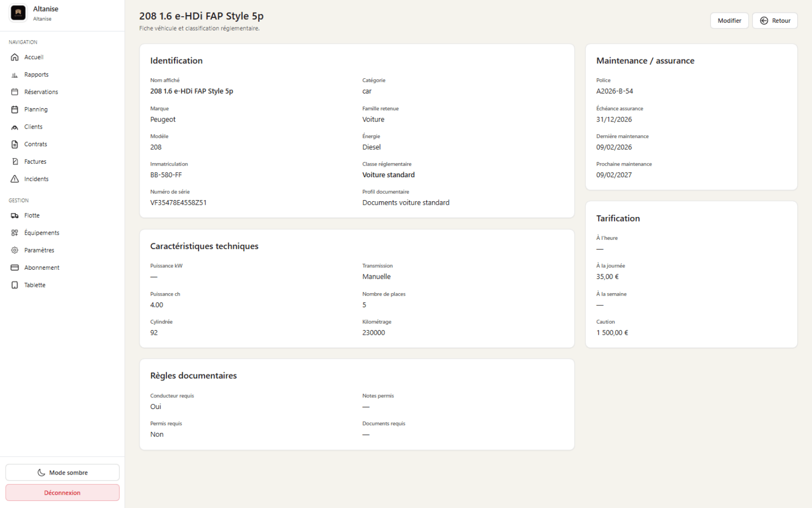
Task: Click the Déconnexion logout button
Action: [x=62, y=493]
